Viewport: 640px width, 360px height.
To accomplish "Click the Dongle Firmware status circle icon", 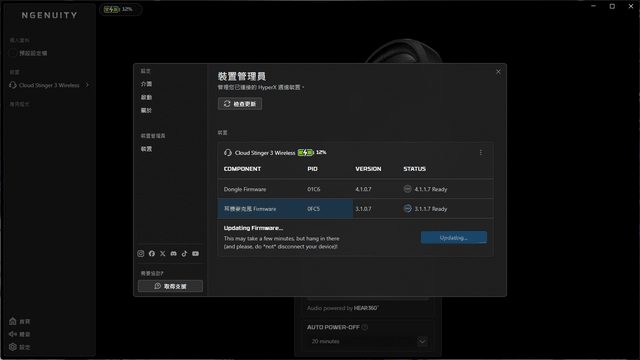I will pyautogui.click(x=407, y=189).
